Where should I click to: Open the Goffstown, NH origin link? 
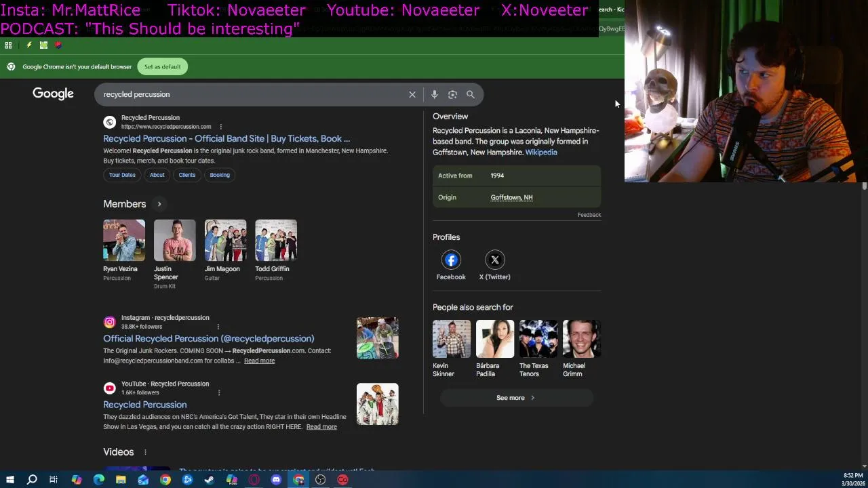[511, 197]
